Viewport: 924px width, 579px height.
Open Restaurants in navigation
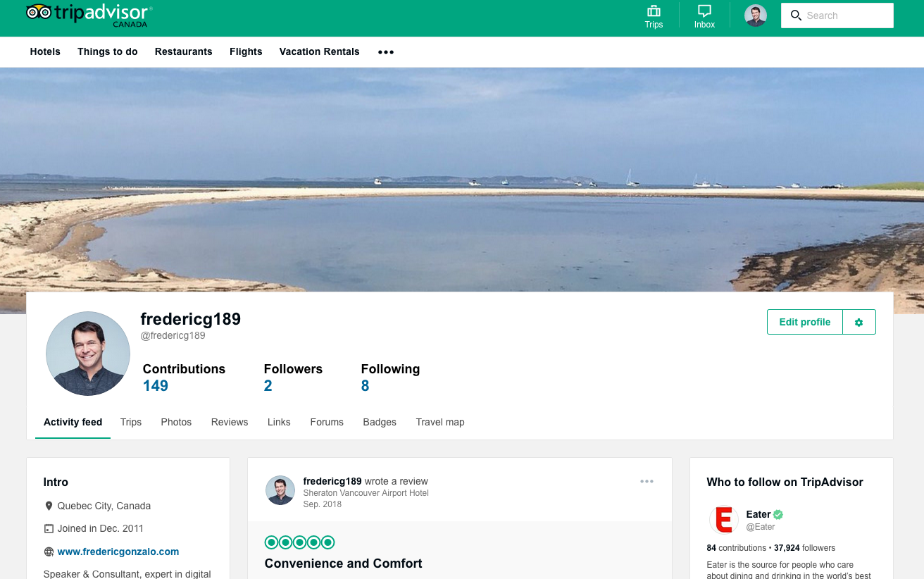[x=184, y=51]
